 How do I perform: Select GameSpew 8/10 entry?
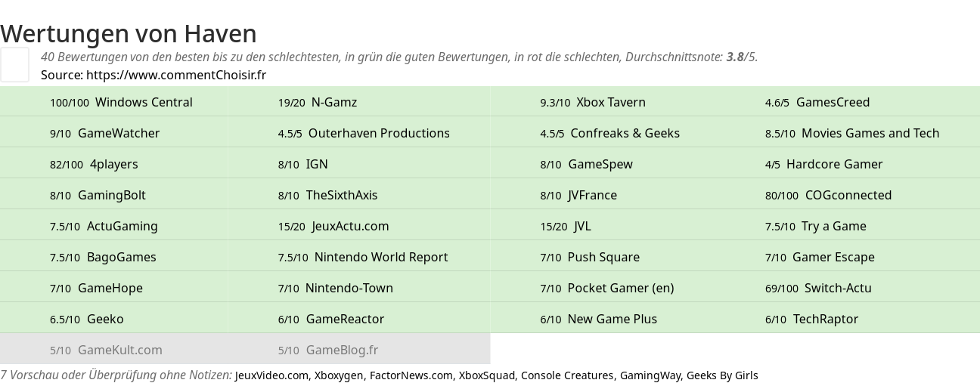click(x=586, y=164)
